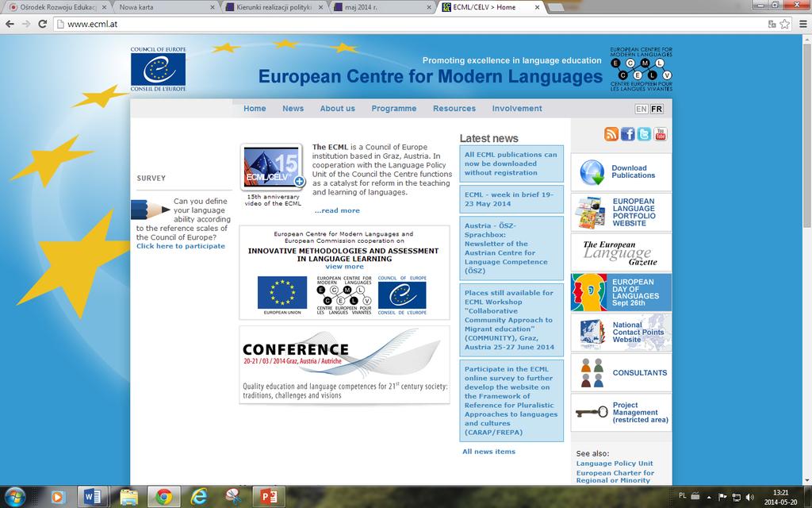Open news about publications downloadable without registration
812x508 pixels.
(x=511, y=164)
